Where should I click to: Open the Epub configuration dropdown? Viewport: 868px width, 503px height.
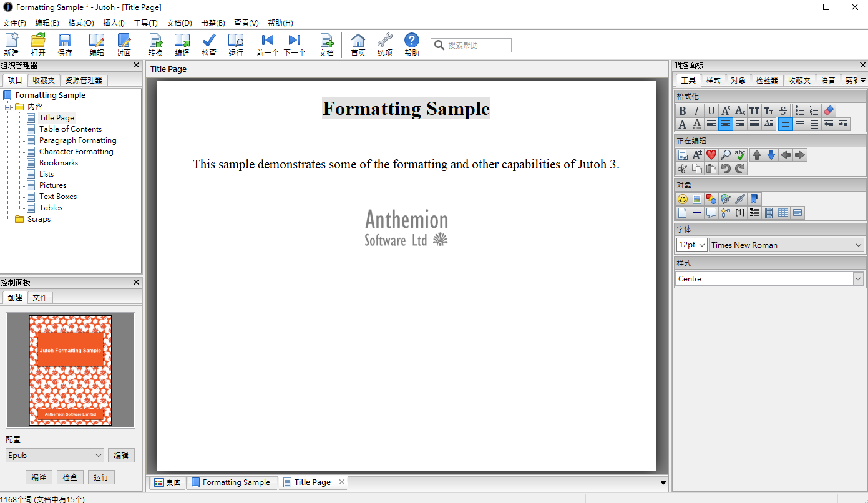click(55, 456)
